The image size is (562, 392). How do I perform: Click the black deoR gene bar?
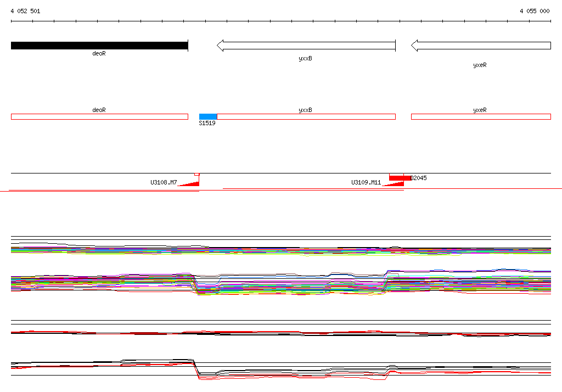[x=99, y=46]
